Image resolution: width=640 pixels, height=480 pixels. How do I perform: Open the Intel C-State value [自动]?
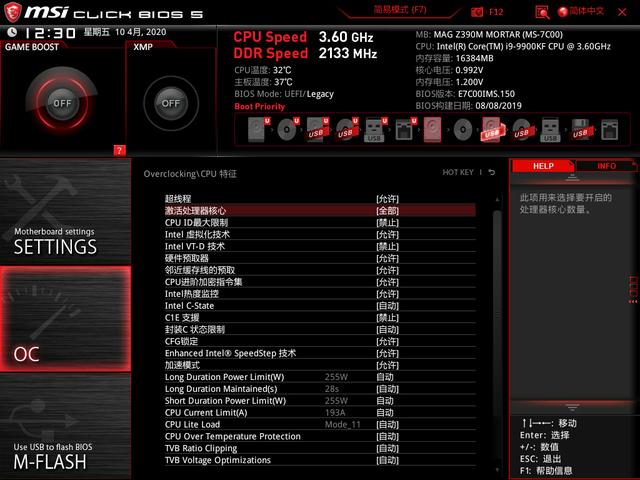(387, 306)
